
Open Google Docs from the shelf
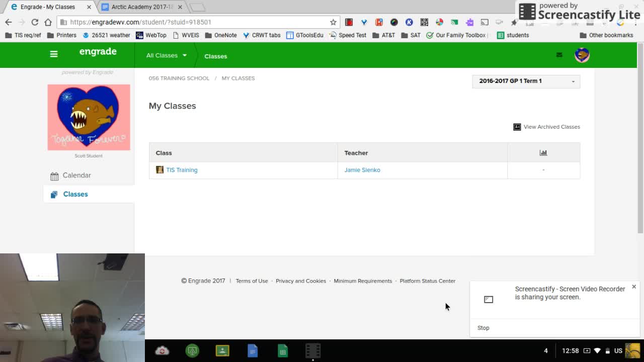tap(253, 350)
